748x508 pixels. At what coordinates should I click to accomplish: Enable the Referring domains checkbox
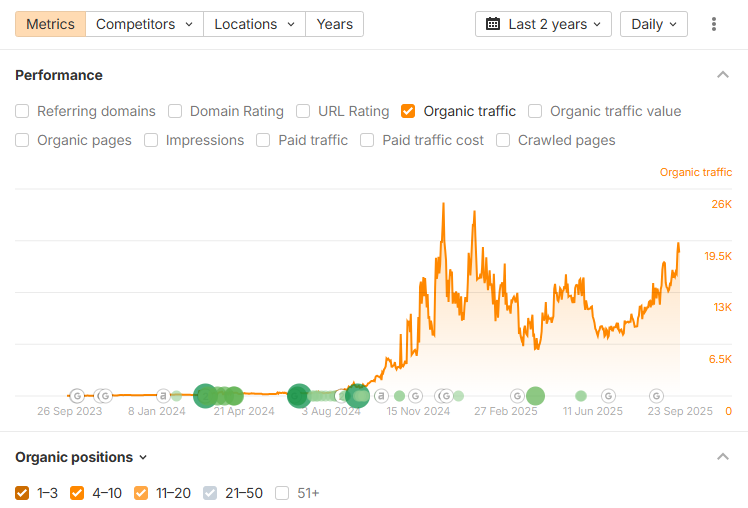22,112
